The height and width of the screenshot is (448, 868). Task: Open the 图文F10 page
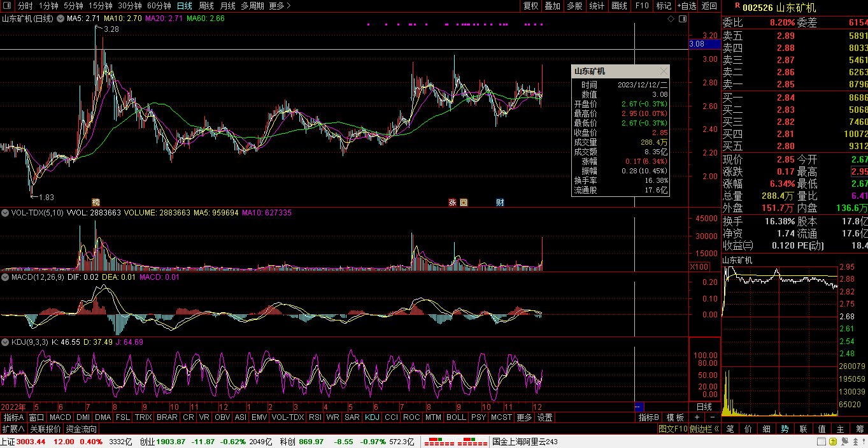pos(673,430)
